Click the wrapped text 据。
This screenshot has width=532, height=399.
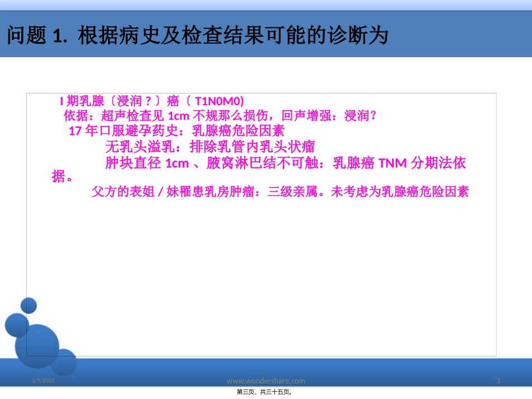coord(62,176)
